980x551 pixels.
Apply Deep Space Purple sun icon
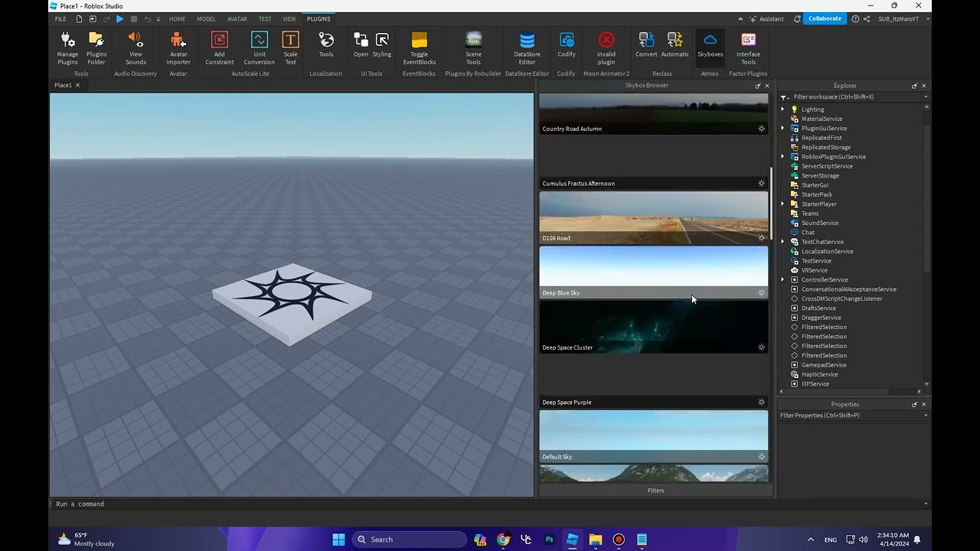(761, 403)
